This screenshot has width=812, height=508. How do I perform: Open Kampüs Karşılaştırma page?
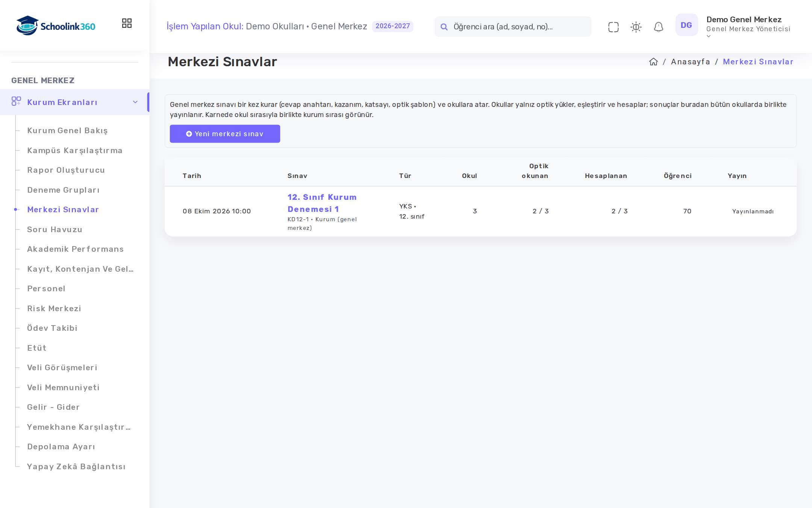click(75, 150)
